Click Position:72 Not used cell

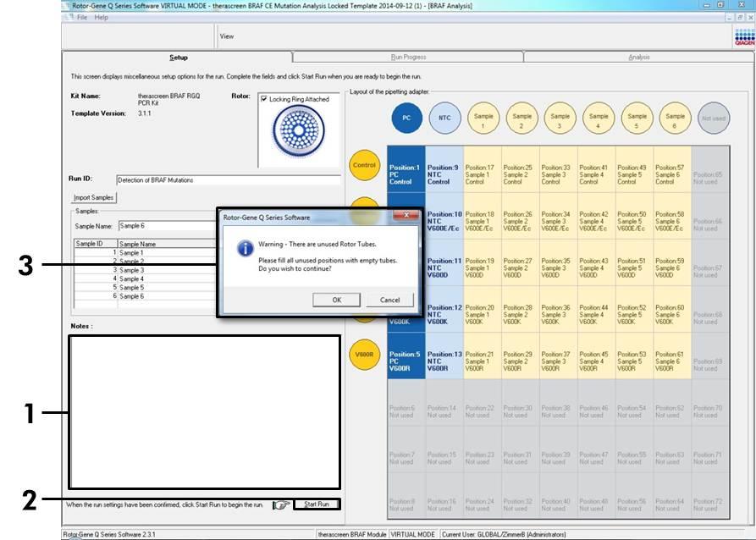[x=710, y=496]
